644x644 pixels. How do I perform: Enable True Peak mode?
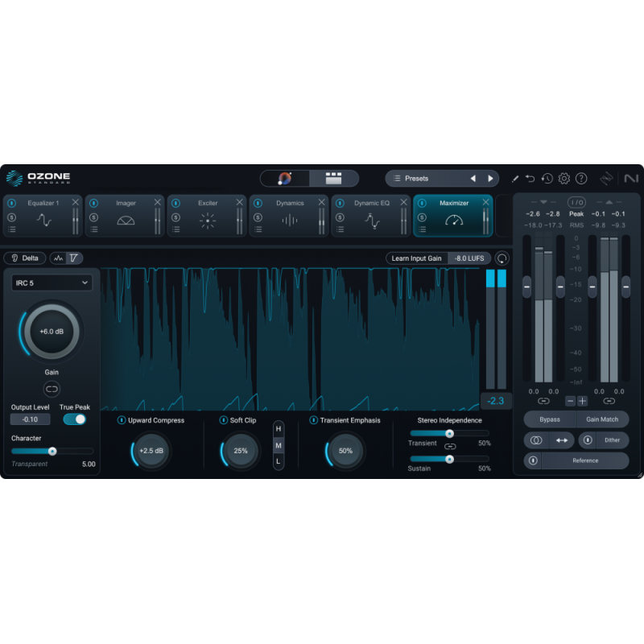click(x=75, y=420)
